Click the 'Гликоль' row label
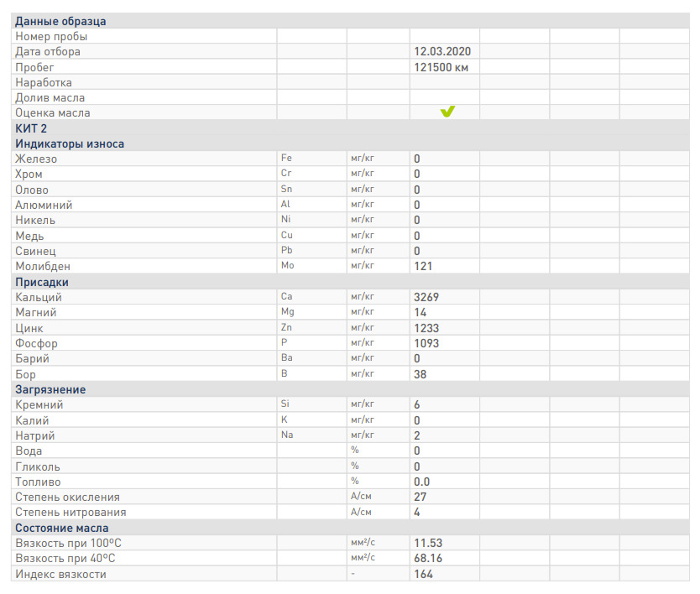 pyautogui.click(x=38, y=466)
